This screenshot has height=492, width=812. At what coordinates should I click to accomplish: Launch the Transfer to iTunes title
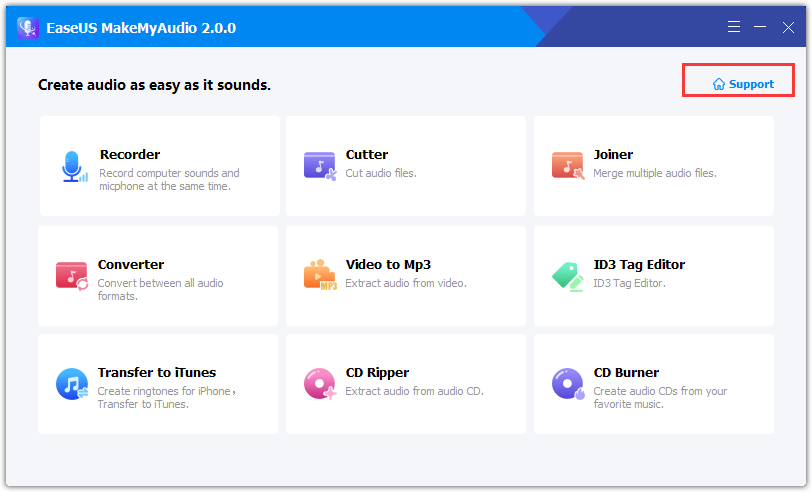(x=157, y=372)
